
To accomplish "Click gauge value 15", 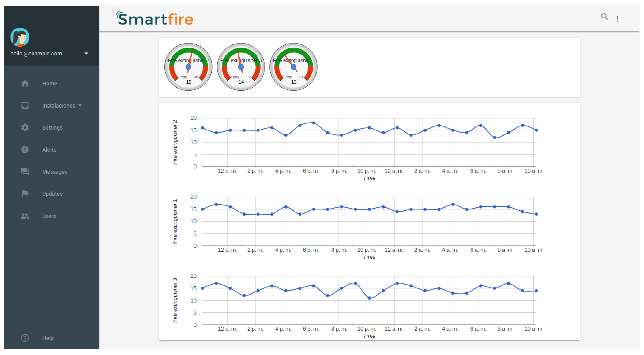I will (189, 82).
